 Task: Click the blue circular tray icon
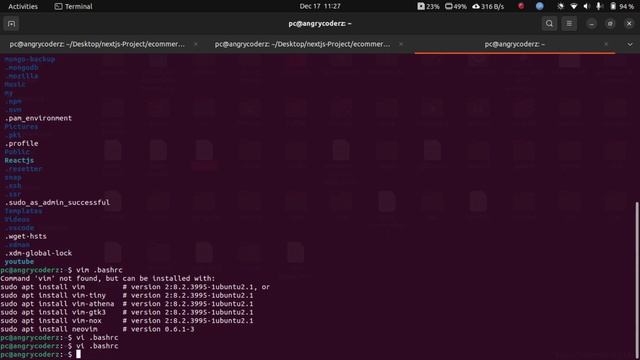click(540, 6)
